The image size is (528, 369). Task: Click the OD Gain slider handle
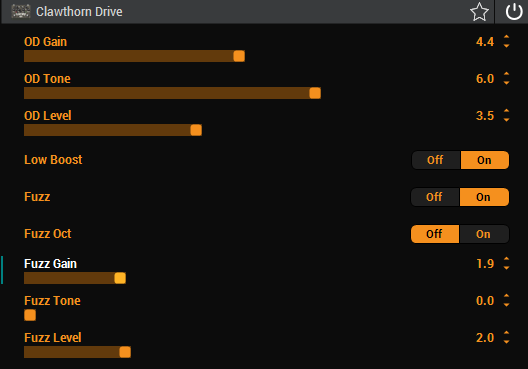239,56
